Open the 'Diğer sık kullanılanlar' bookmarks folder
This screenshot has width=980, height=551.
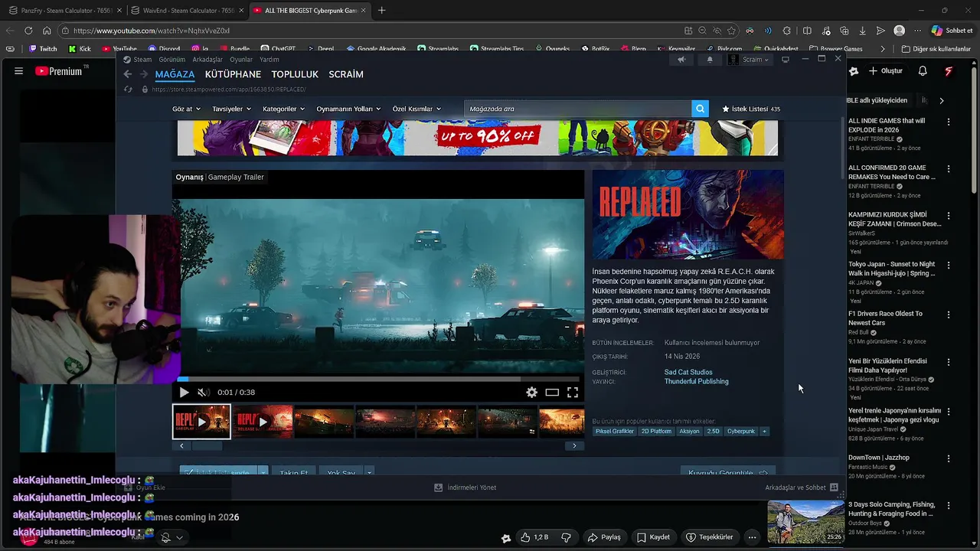936,49
